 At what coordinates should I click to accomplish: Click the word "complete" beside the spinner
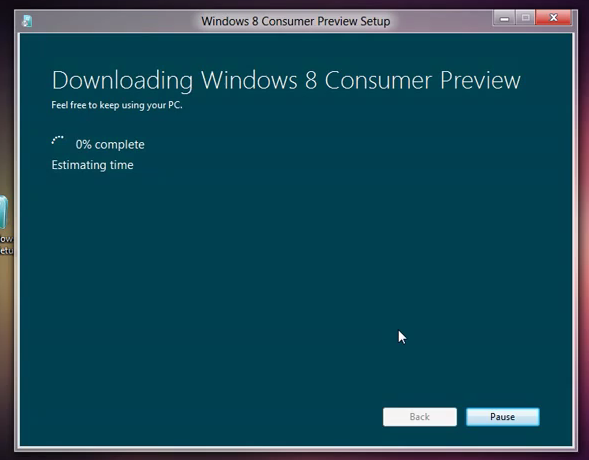[119, 145]
